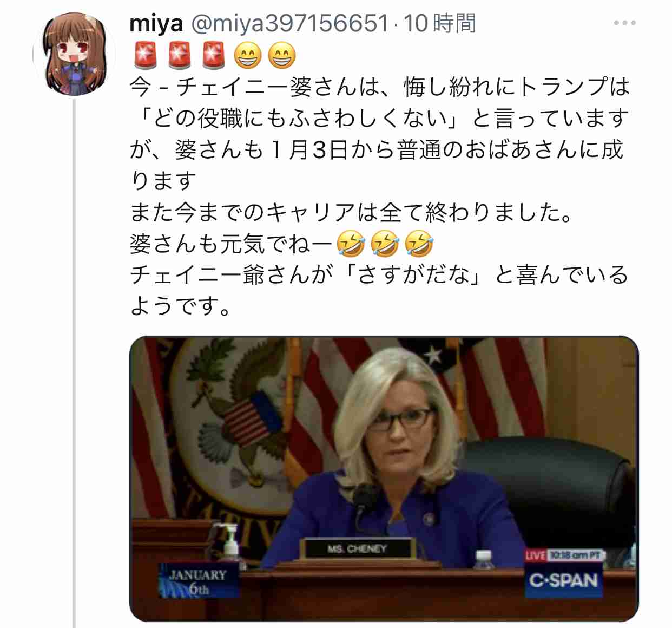Select the text また今までのキャリアは全て終わりました
The width and height of the screenshot is (672, 628).
coord(351,212)
